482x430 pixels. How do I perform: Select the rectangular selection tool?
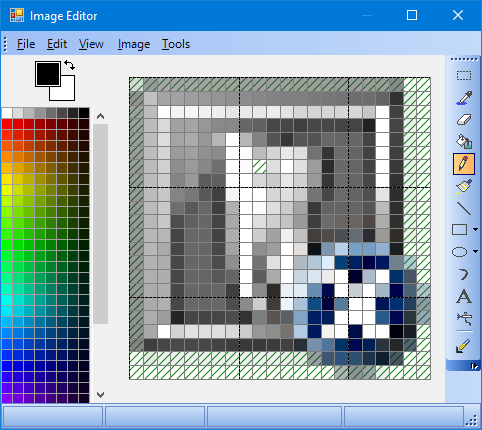point(464,76)
